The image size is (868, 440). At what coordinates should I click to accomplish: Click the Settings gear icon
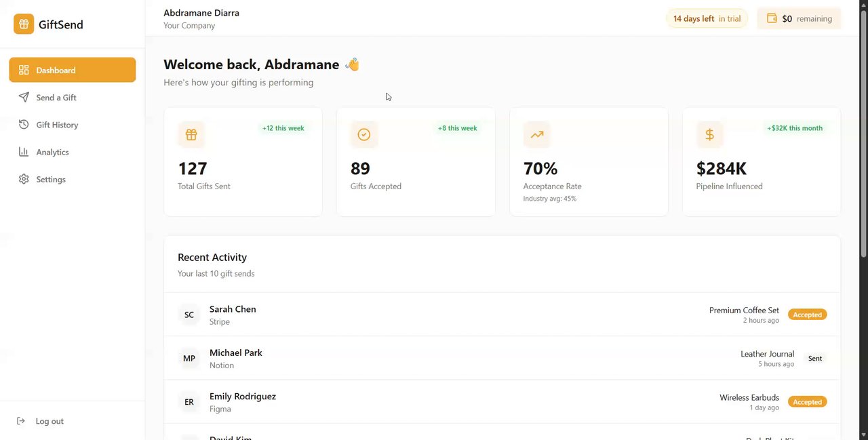click(x=24, y=179)
